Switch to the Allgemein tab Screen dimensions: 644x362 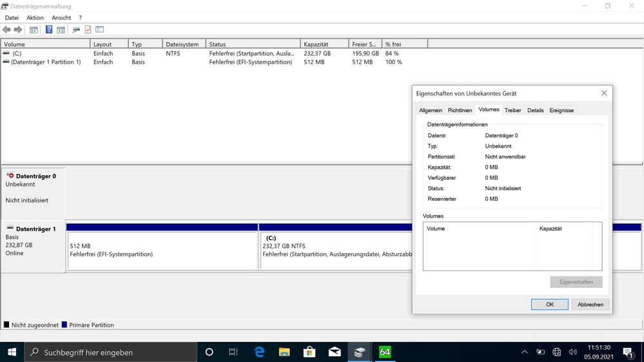pyautogui.click(x=431, y=110)
